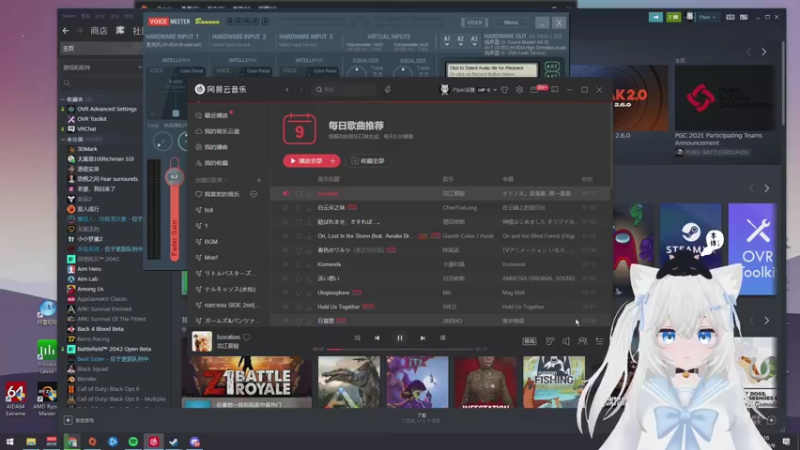Open Windows Start menu
Image resolution: width=800 pixels, height=450 pixels.
pyautogui.click(x=10, y=441)
